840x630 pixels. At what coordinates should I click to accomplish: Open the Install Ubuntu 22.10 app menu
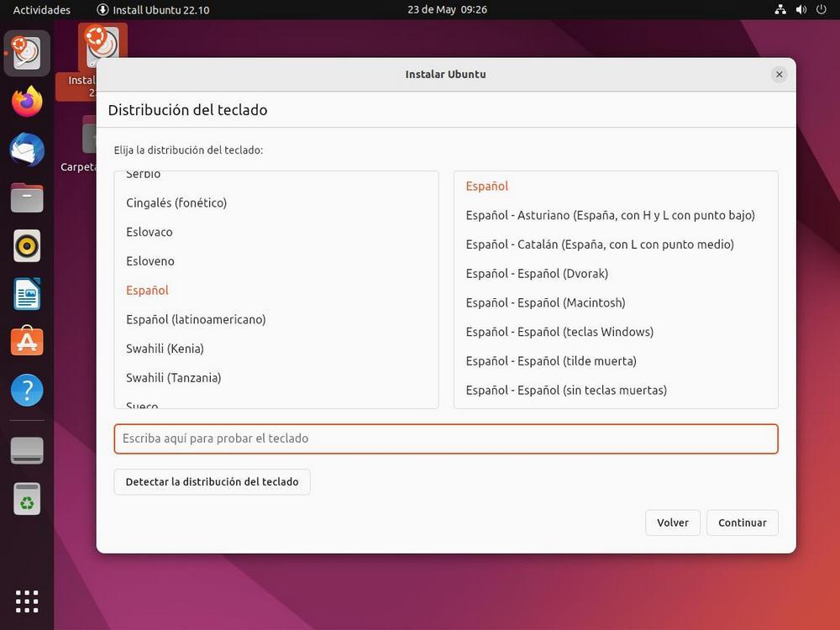pos(153,9)
